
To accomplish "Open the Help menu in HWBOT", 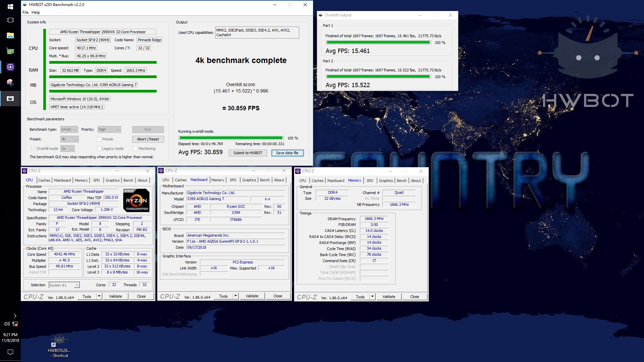I will point(36,12).
